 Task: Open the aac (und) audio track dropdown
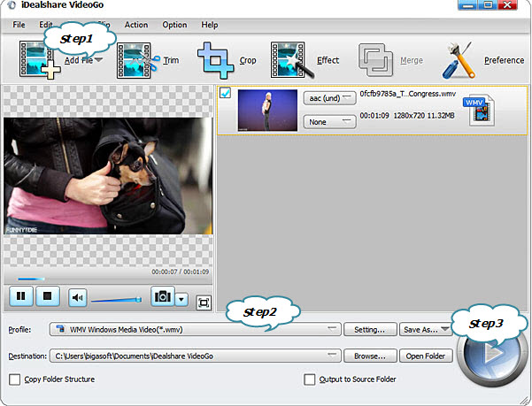pos(329,98)
